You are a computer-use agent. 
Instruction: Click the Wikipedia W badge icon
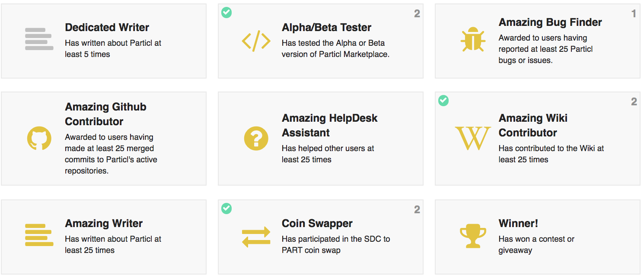pyautogui.click(x=473, y=139)
